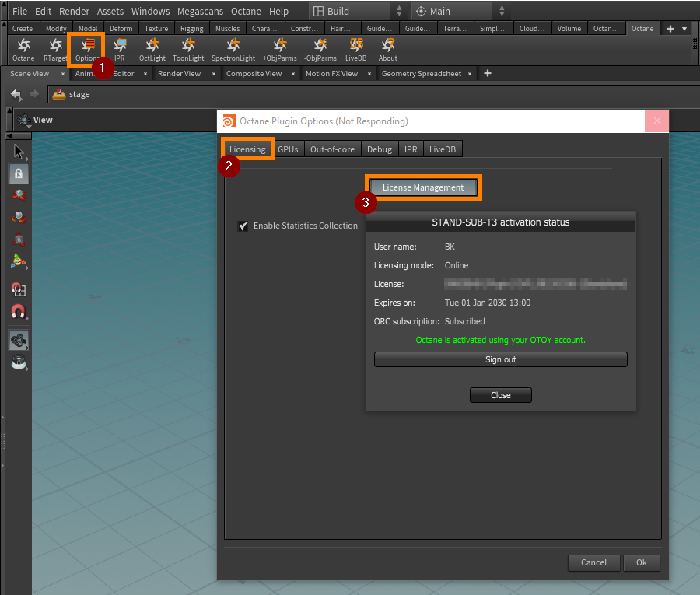Toggle Enable Statistics Collection checkbox

(243, 226)
